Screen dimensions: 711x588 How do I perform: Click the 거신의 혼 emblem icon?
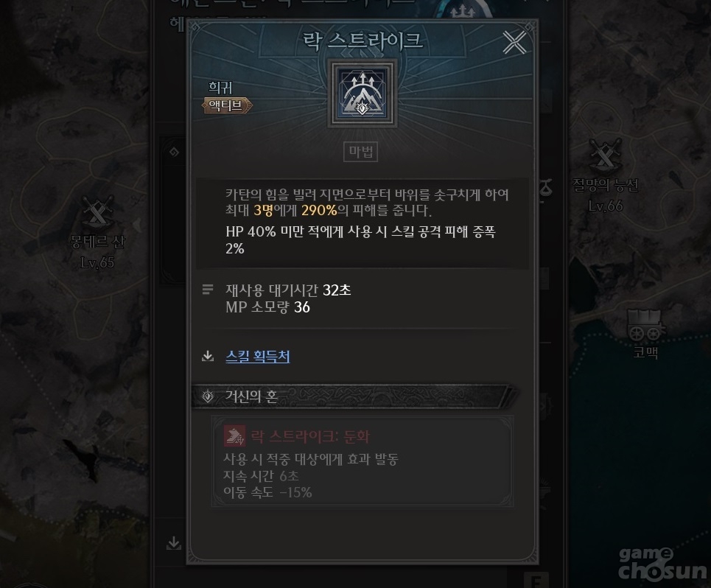[x=208, y=396]
